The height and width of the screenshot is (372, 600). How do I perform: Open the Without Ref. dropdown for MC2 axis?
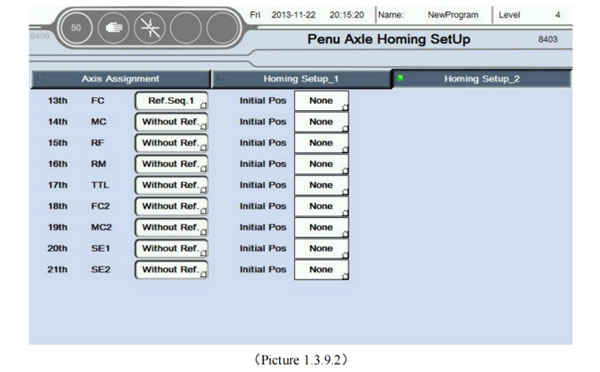[x=171, y=227]
